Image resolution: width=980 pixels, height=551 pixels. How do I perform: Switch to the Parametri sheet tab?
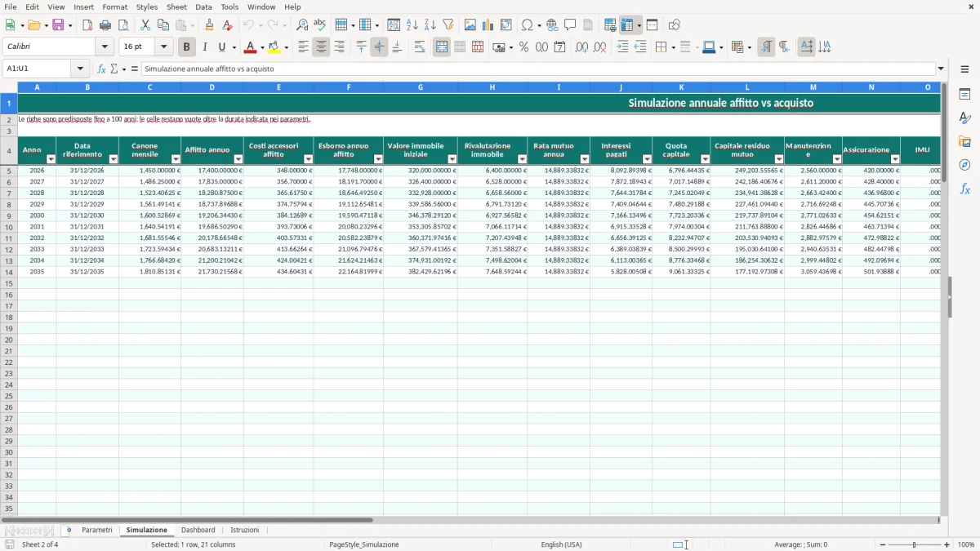click(97, 531)
